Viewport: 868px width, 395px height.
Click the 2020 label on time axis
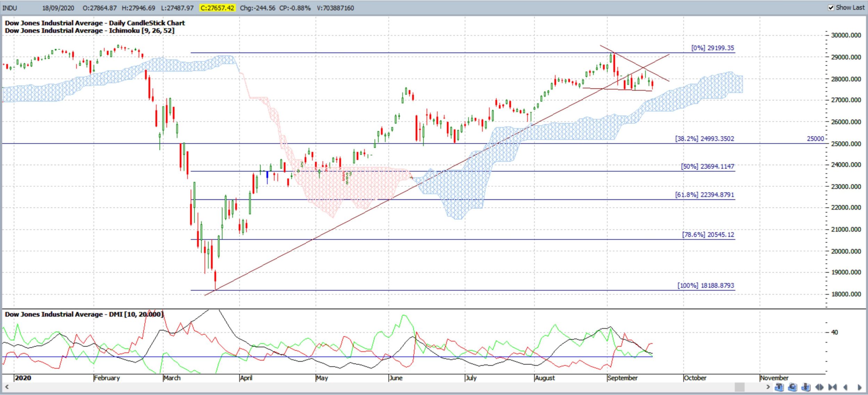(23, 378)
